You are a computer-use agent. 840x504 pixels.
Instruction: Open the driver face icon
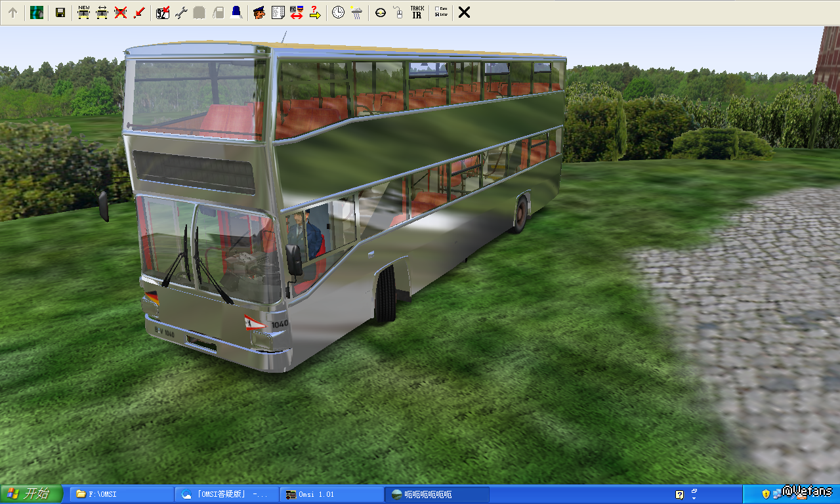pos(259,12)
